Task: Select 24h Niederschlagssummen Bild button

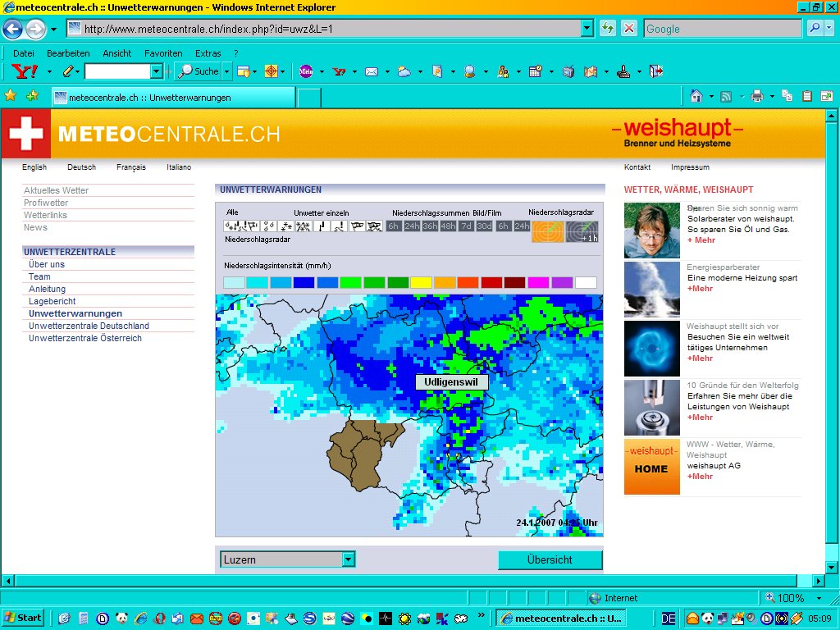Action: click(412, 226)
